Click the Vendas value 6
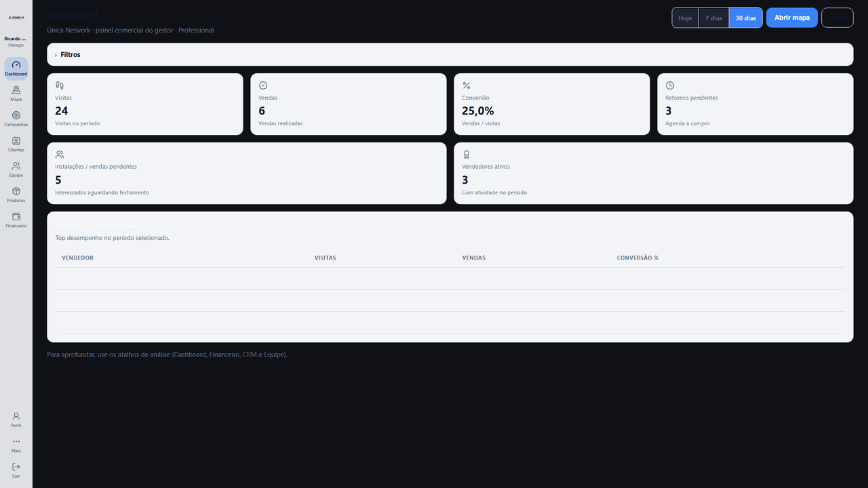Screen dimensions: 868x488 262,111
